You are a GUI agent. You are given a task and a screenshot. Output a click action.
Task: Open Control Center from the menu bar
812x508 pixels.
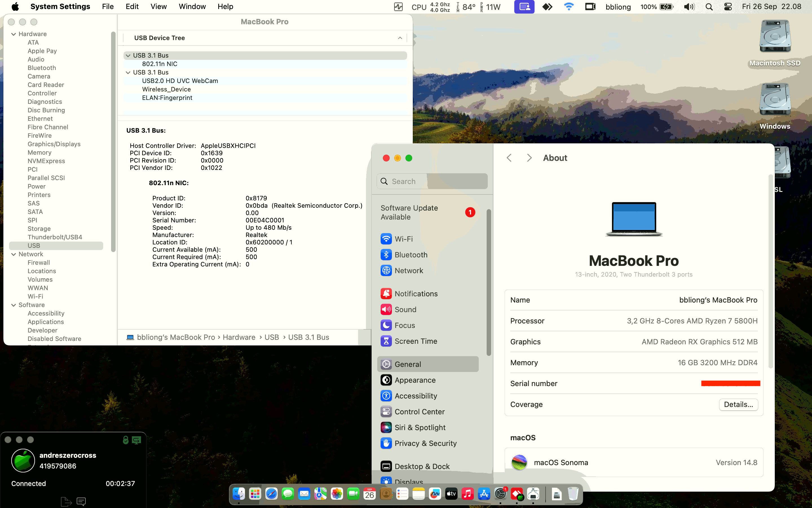(728, 7)
